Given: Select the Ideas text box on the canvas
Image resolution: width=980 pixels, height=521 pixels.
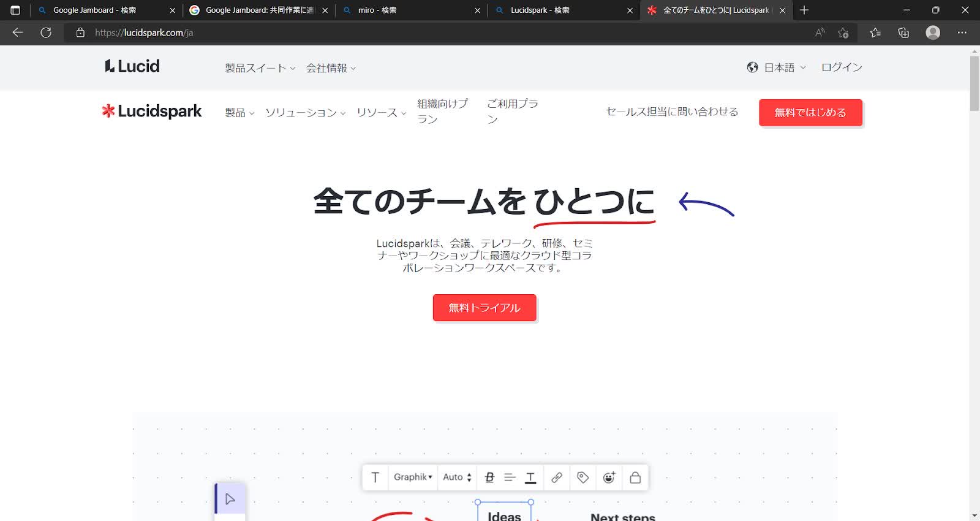Looking at the screenshot, I should coord(504,512).
